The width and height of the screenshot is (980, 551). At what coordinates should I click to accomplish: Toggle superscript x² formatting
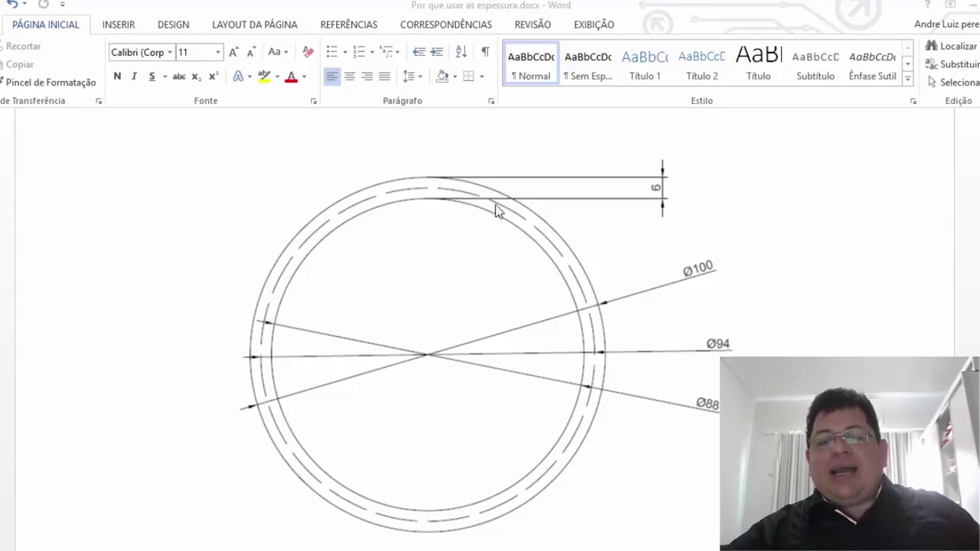[x=214, y=76]
